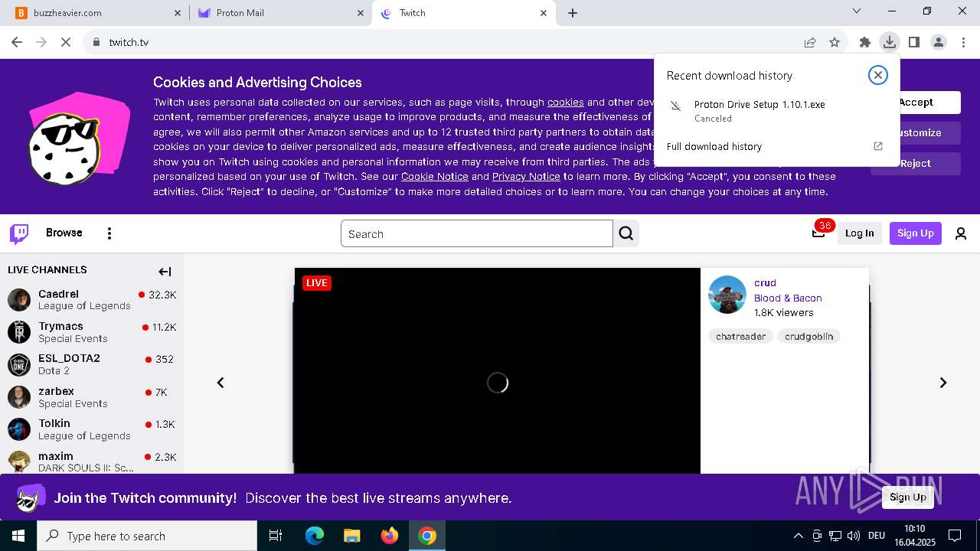Collapse the Live Channels sidebar
This screenshot has width=980, height=551.
(x=165, y=271)
